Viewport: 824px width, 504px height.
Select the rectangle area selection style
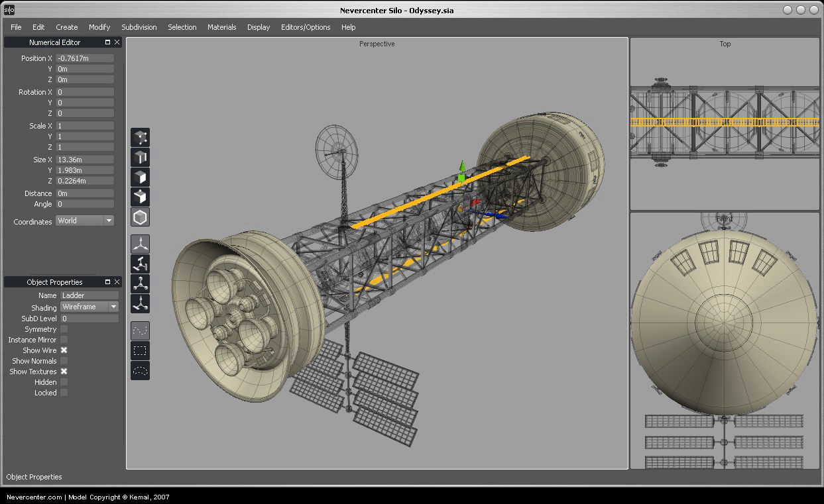[x=141, y=351]
